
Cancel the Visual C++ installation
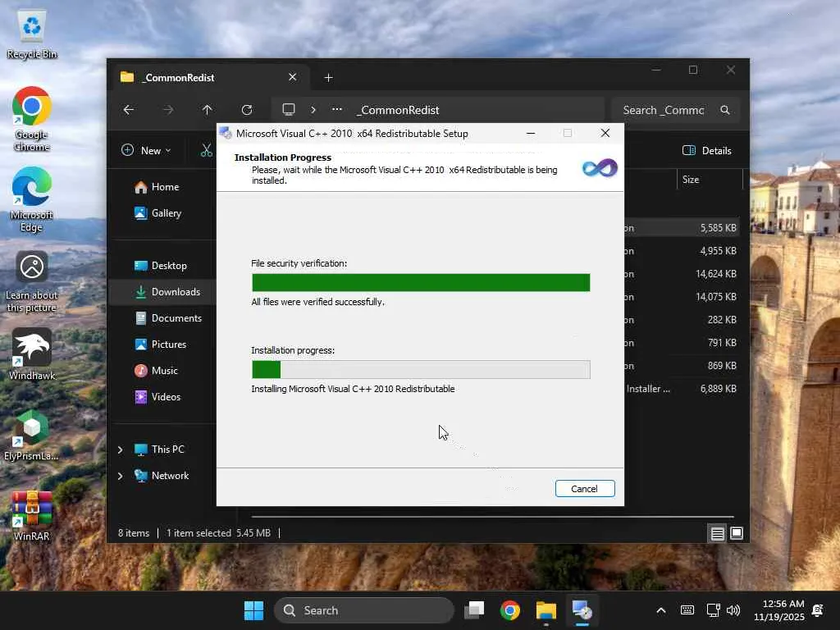click(x=584, y=489)
